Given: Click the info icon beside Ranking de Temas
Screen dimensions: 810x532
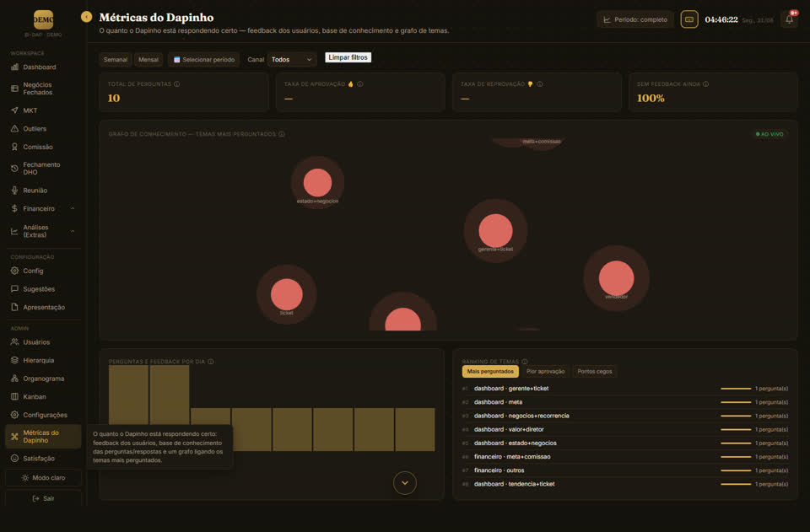Looking at the screenshot, I should (x=525, y=362).
